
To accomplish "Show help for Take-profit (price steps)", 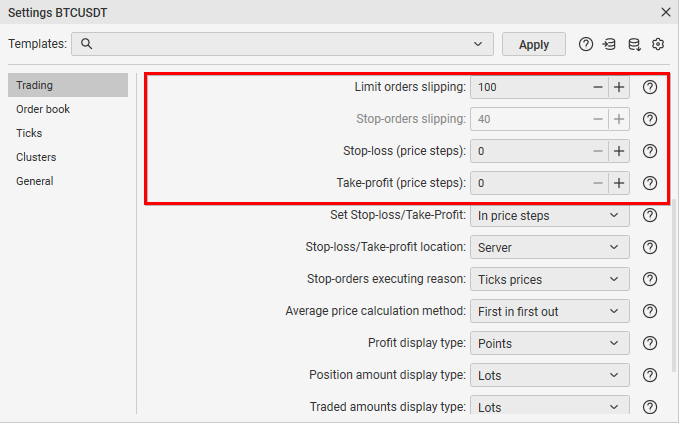I will (650, 183).
